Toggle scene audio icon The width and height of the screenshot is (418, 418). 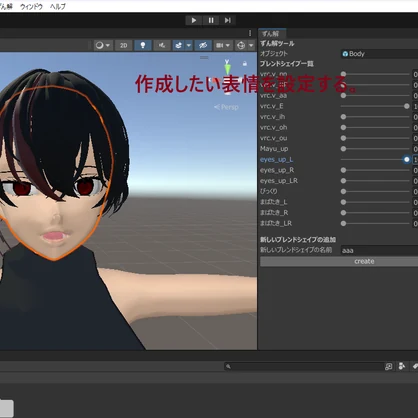[162, 45]
